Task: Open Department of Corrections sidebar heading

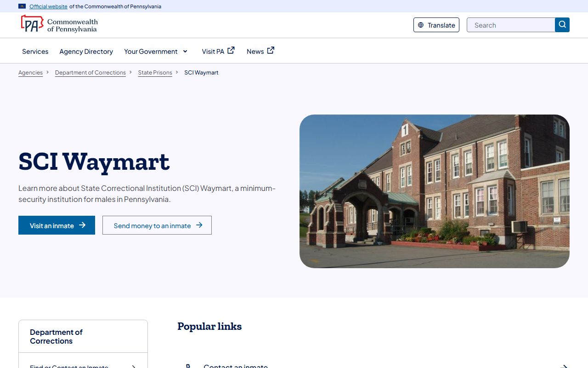Action: [x=56, y=336]
